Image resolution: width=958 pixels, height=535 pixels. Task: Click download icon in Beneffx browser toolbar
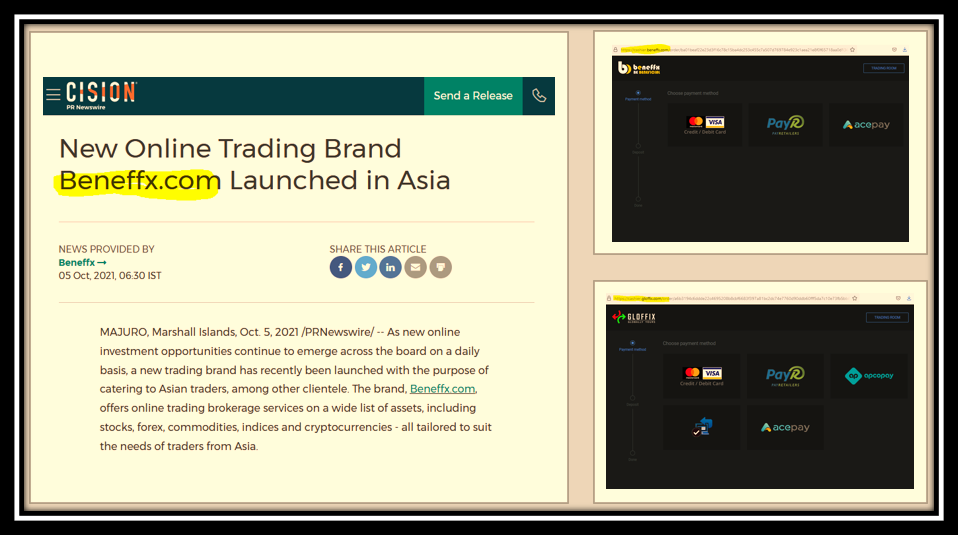click(x=905, y=49)
